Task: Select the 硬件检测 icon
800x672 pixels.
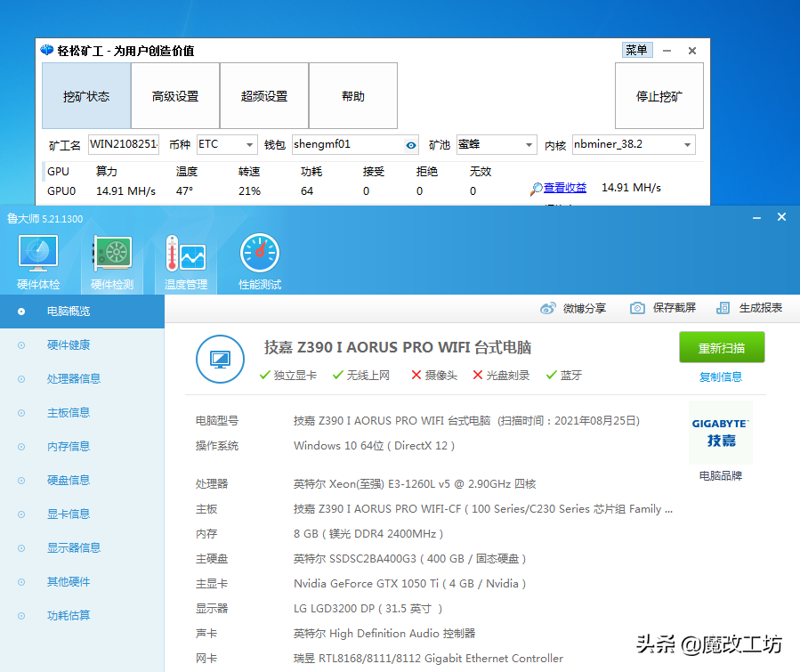Action: point(110,258)
